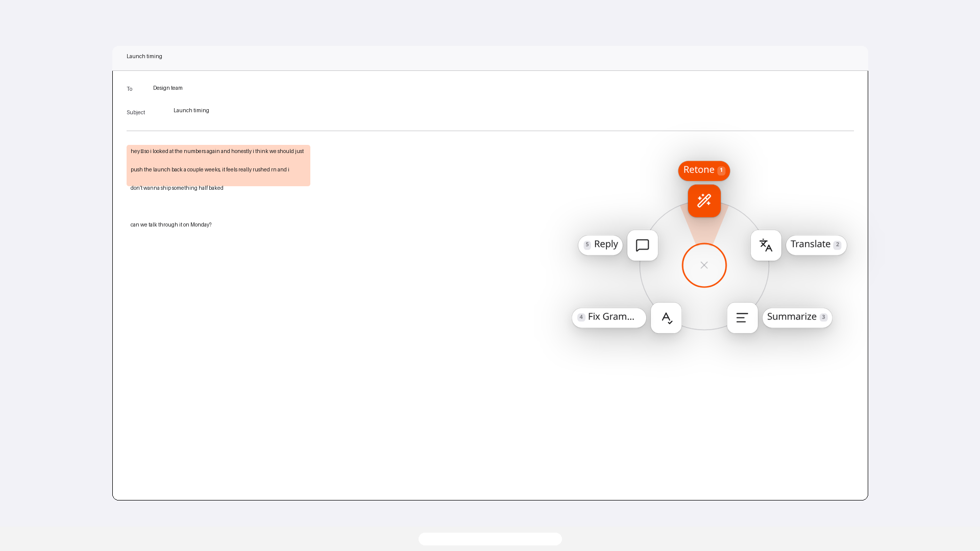
Task: Edit the Subject field Launch timing
Action: (191, 111)
